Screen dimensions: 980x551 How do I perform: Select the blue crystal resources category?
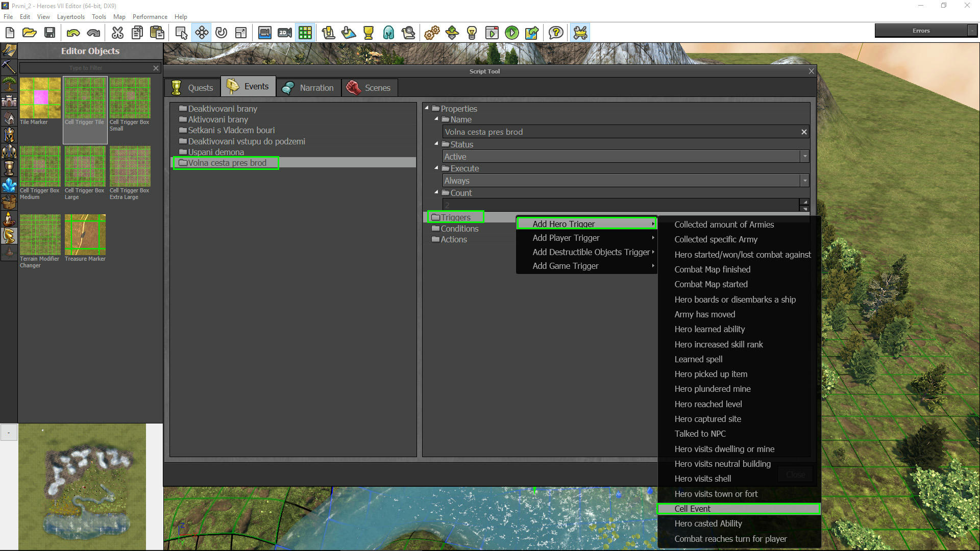[x=9, y=185]
